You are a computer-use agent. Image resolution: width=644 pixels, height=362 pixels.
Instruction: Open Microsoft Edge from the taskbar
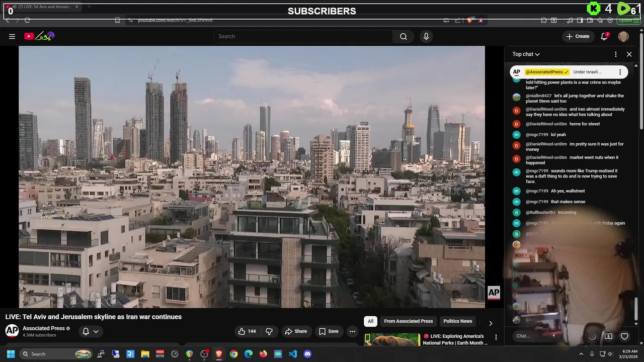click(x=249, y=354)
